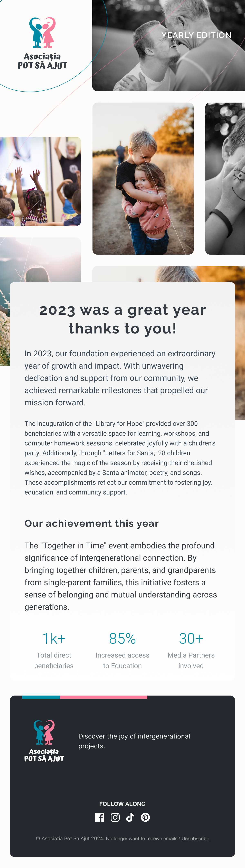Click the 'Our achievement this year' heading
Screen dimensions: 245x868
[91, 523]
